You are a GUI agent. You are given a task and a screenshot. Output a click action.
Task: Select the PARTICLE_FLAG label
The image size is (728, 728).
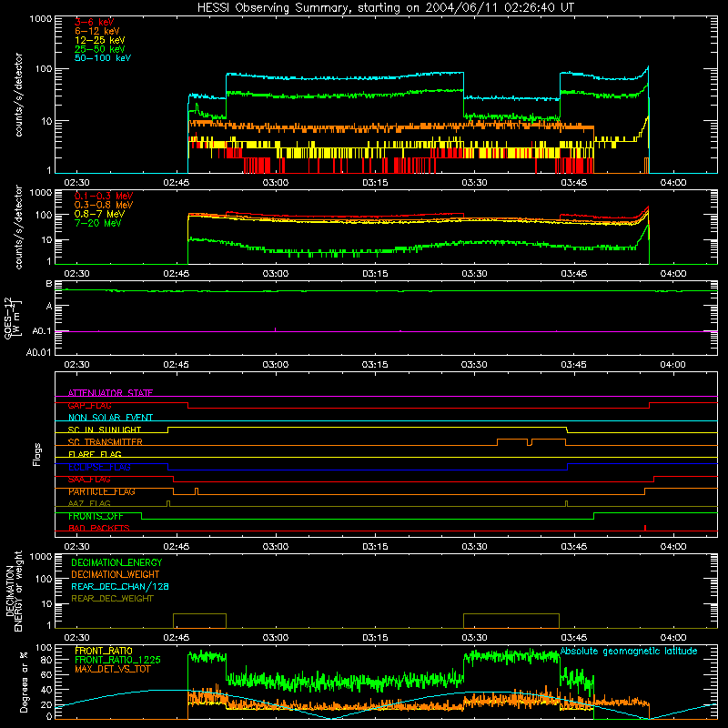click(102, 491)
